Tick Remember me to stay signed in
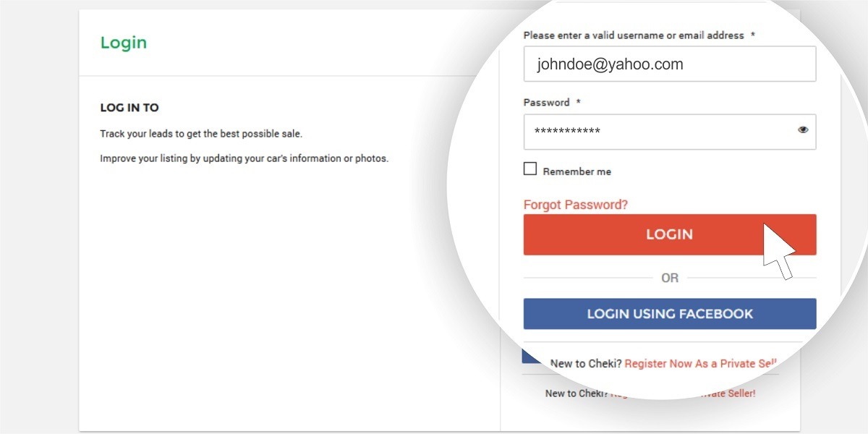 [x=530, y=168]
